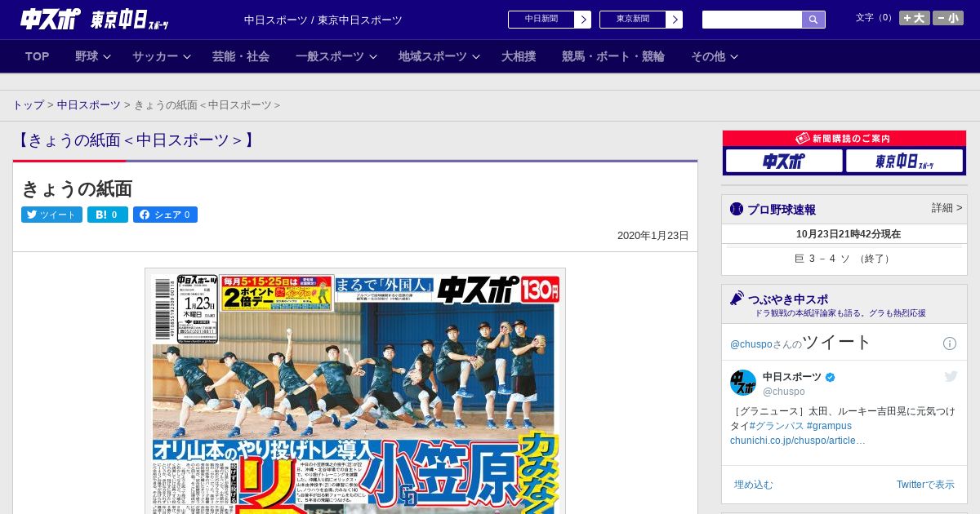Click the baseball icon beside プロ野球速報
Image resolution: width=980 pixels, height=514 pixels.
pos(737,209)
